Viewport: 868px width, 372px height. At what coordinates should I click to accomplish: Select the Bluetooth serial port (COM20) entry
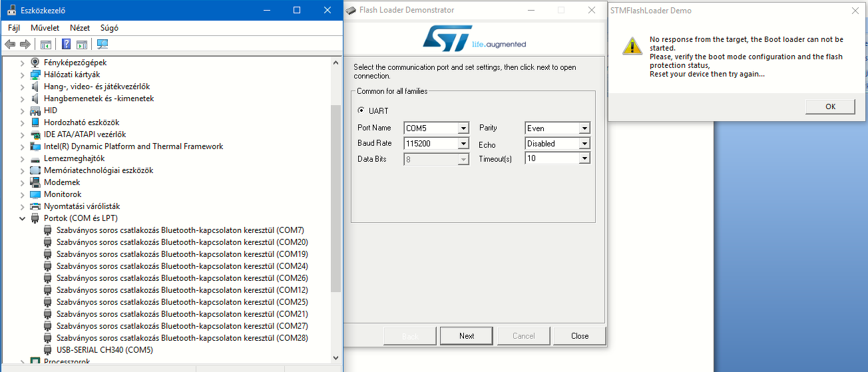(x=182, y=242)
